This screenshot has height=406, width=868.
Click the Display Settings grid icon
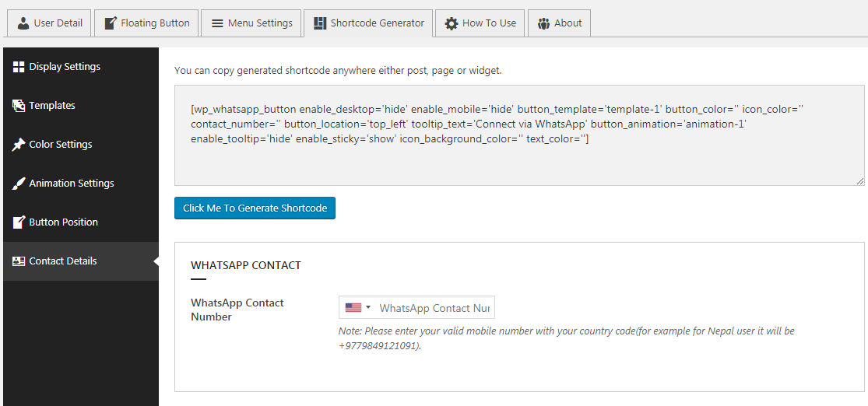(x=19, y=67)
